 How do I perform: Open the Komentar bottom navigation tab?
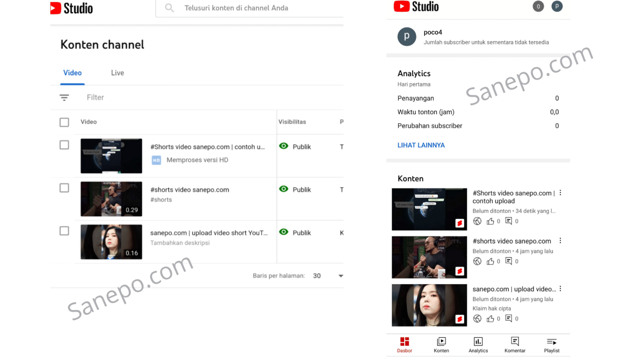pyautogui.click(x=515, y=345)
